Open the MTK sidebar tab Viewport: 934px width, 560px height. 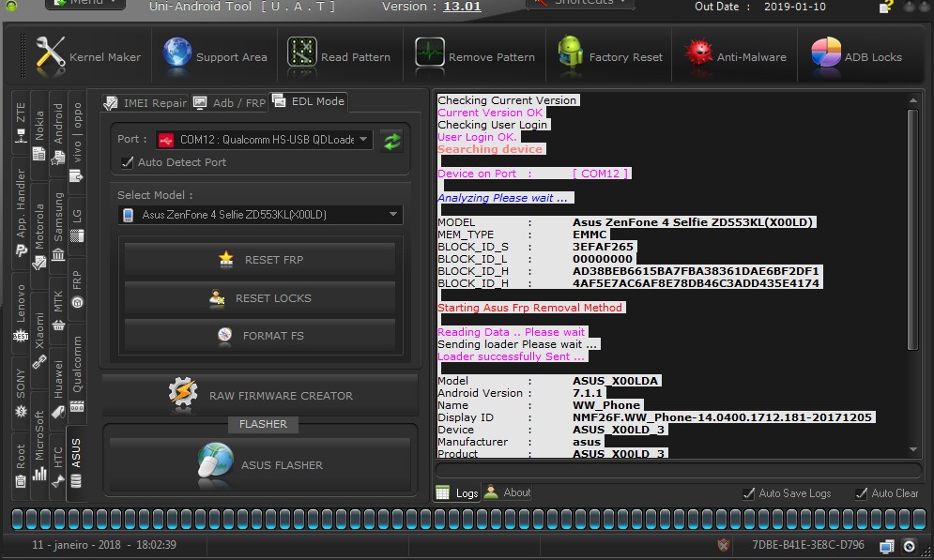pyautogui.click(x=58, y=310)
